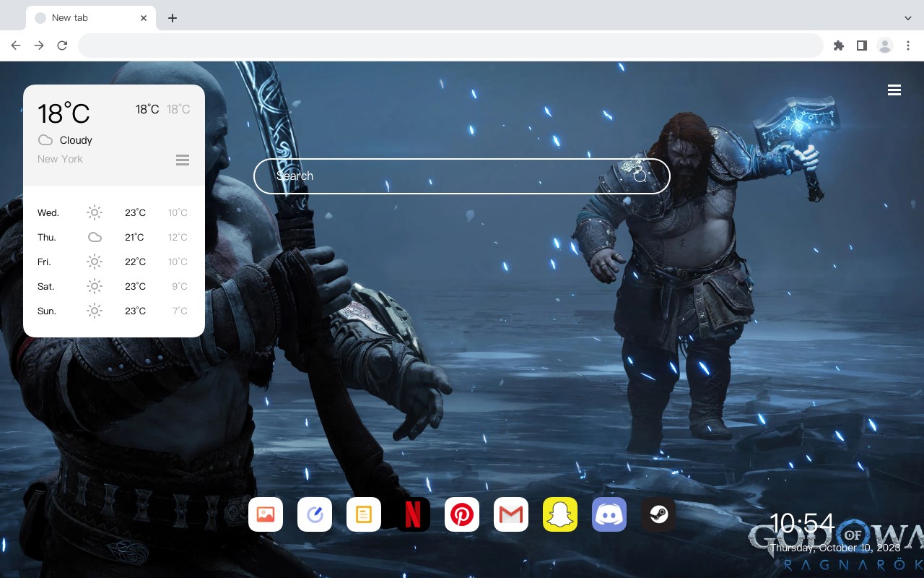Go back with the browser back arrow
Image resolution: width=924 pixels, height=578 pixels.
coord(16,46)
